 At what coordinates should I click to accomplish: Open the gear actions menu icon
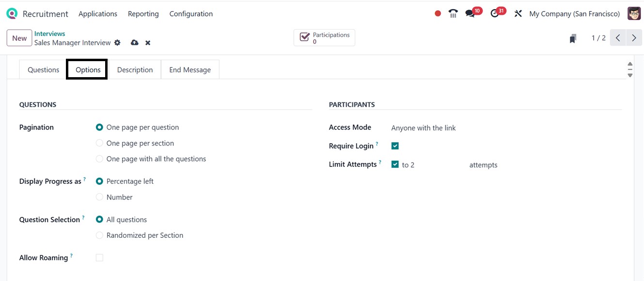coord(117,43)
